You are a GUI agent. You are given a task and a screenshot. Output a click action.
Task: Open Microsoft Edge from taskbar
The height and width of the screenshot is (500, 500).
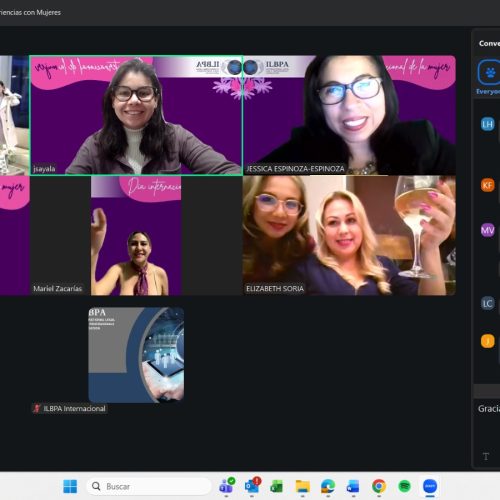pyautogui.click(x=328, y=487)
